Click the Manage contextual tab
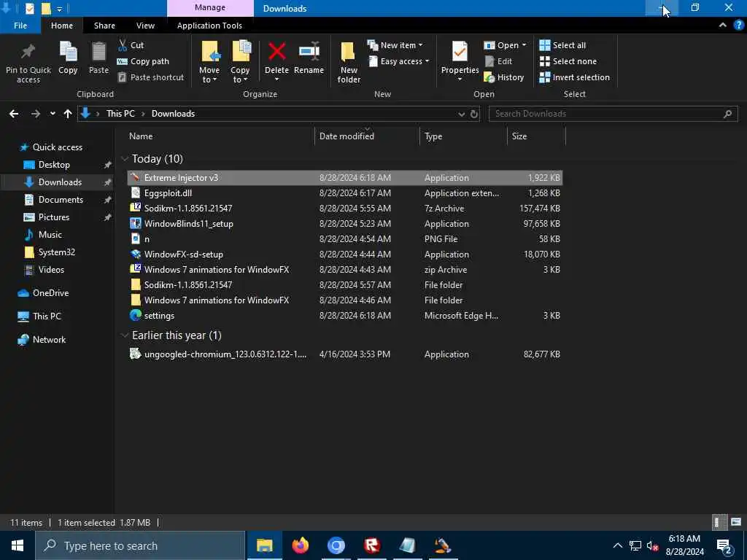This screenshot has width=747, height=560. (x=210, y=7)
